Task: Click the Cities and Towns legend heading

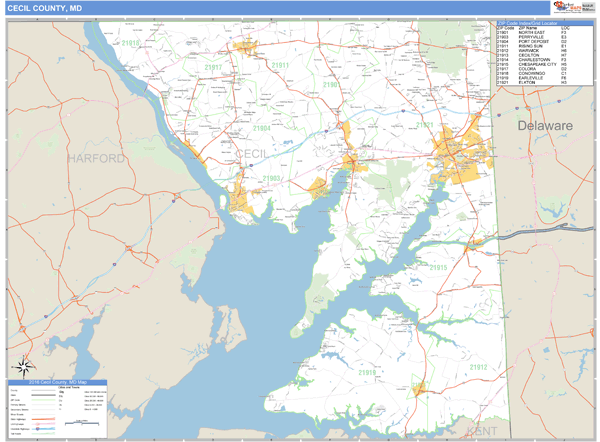Action: [x=69, y=387]
